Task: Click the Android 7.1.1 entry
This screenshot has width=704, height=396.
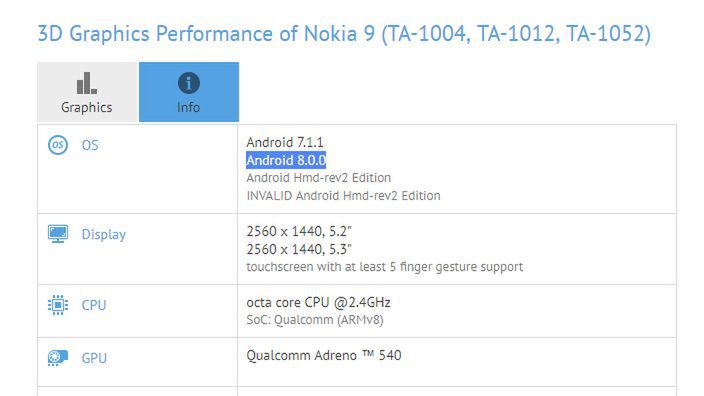Action: pos(285,142)
